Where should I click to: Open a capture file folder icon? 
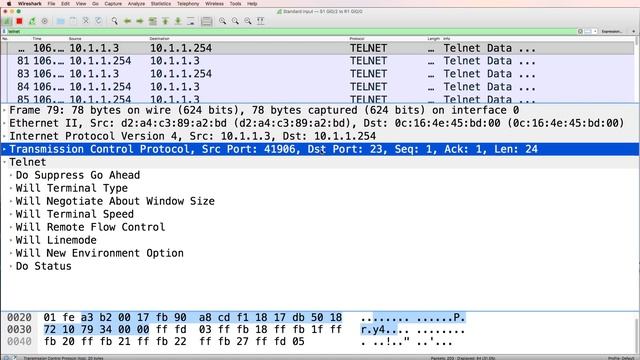pos(60,21)
